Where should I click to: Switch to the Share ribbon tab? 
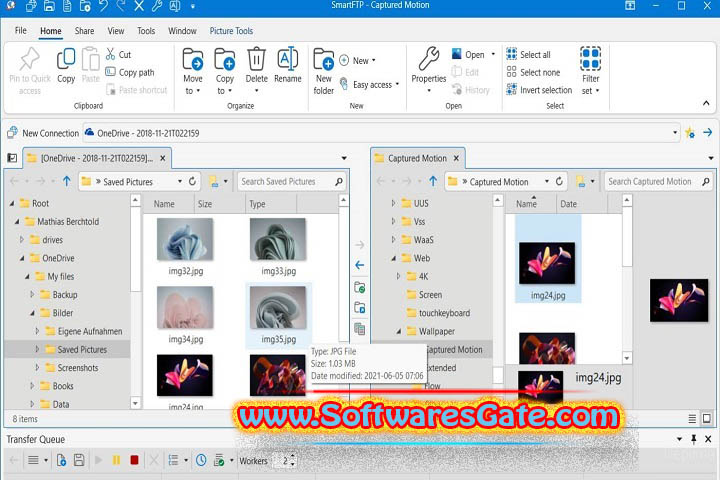coord(84,31)
